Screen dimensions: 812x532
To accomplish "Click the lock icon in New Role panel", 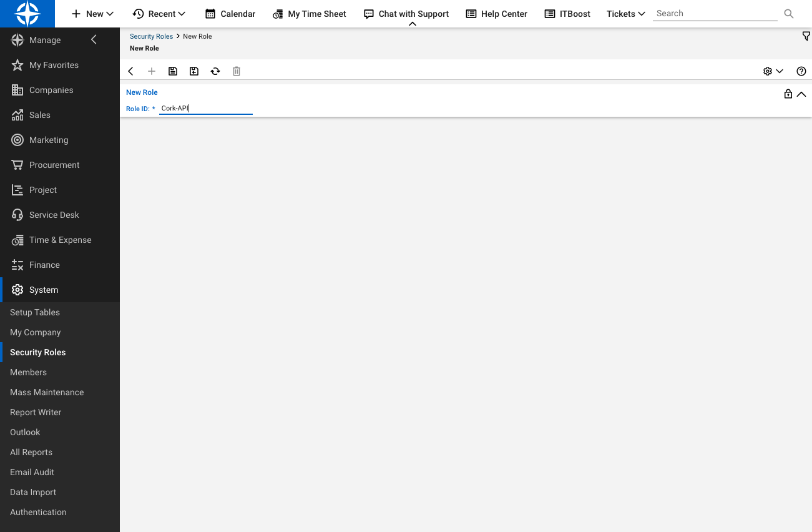I will click(788, 94).
